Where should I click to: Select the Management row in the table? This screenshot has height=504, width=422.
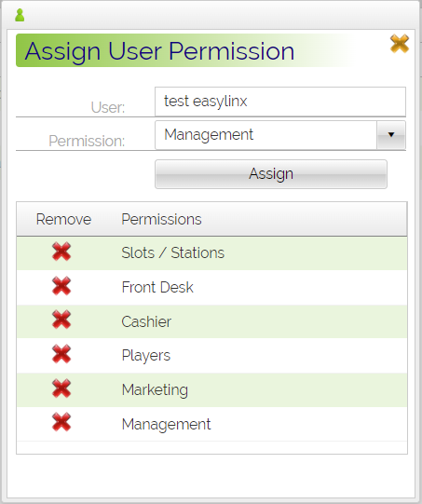[211, 424]
